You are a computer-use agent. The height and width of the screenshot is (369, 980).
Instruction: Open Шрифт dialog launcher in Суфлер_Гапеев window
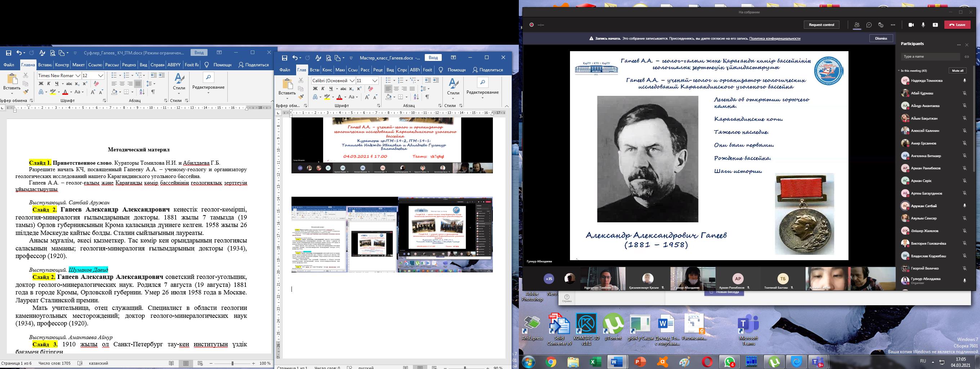pos(104,101)
